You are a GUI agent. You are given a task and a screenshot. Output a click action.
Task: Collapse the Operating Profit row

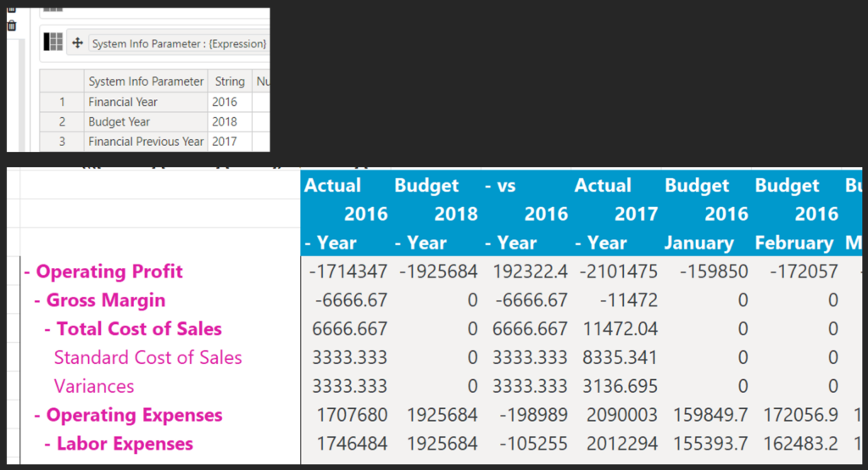click(28, 272)
